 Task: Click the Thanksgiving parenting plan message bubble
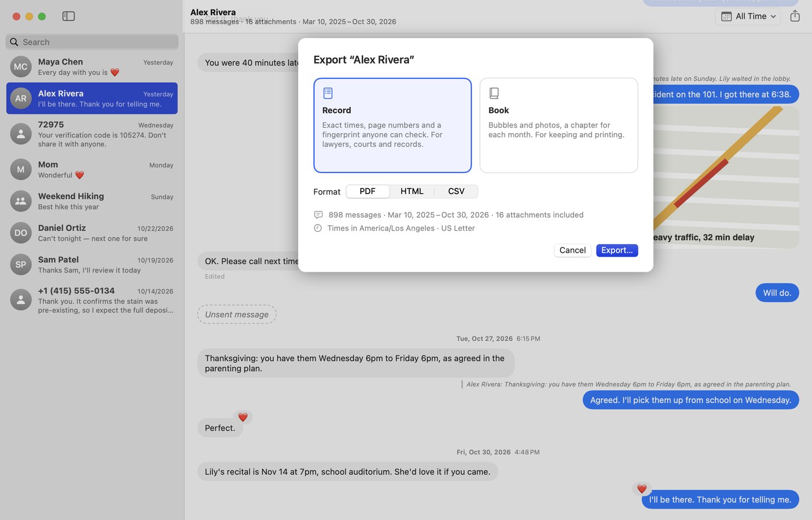356,363
